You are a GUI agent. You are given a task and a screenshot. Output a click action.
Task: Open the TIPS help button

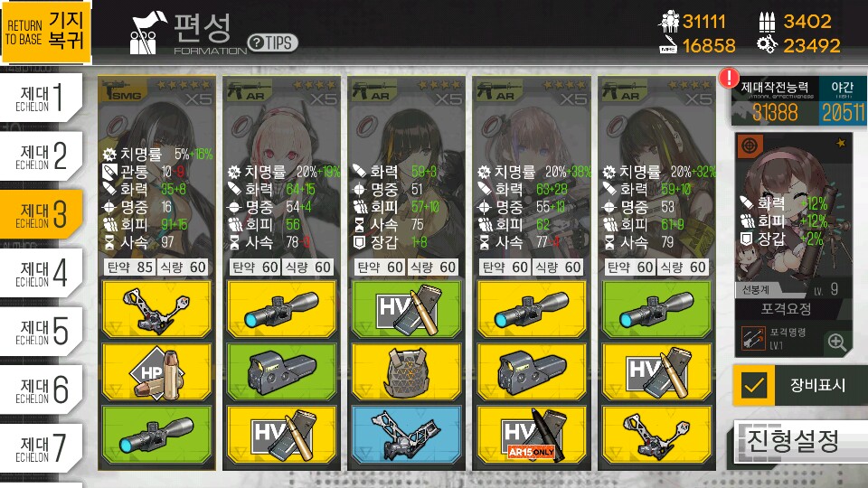(x=272, y=42)
